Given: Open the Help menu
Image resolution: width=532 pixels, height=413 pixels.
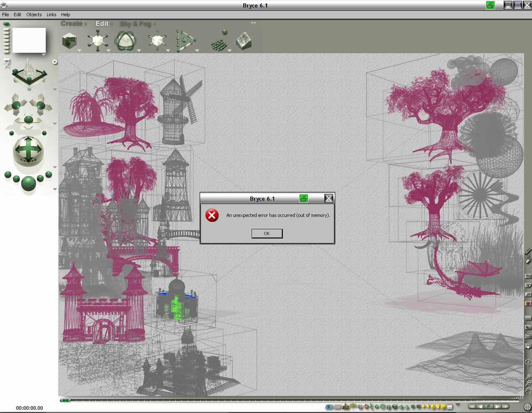Looking at the screenshot, I should (65, 14).
